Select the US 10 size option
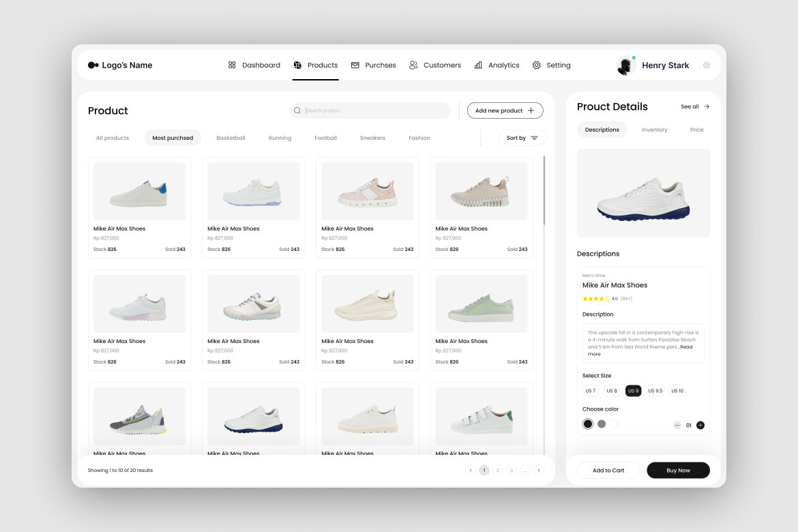This screenshot has height=532, width=798. (x=677, y=390)
